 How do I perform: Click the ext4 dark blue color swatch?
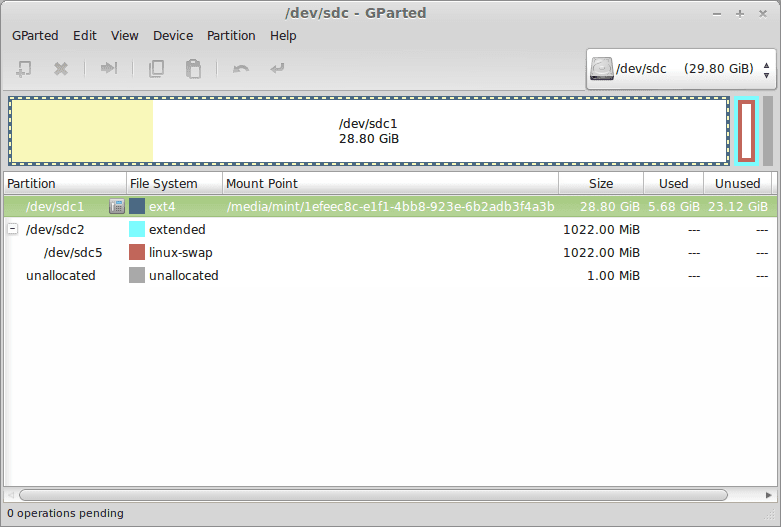(137, 206)
